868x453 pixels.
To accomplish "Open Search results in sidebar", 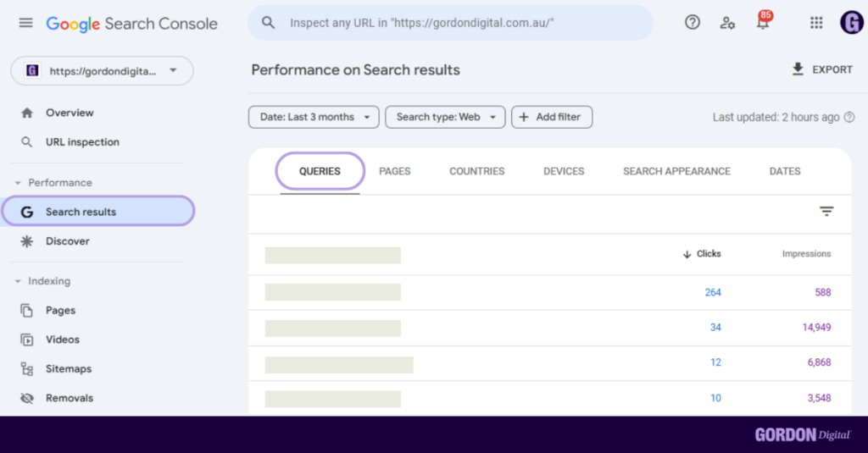I will click(x=98, y=211).
